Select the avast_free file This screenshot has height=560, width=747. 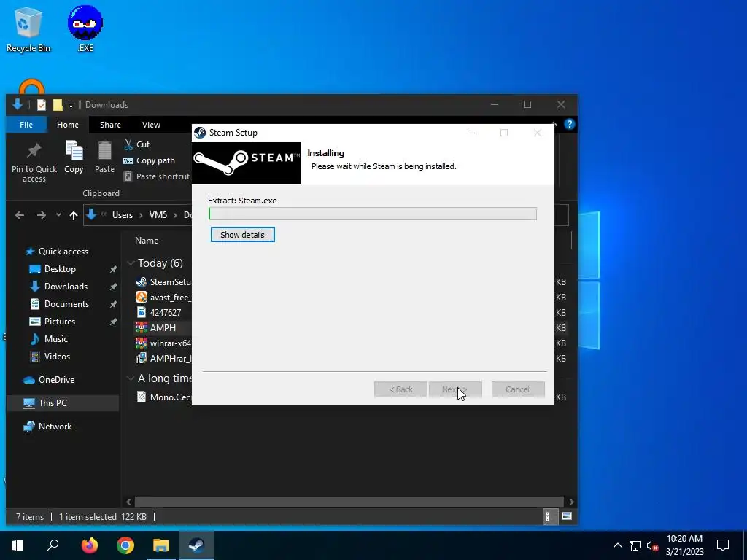[x=163, y=297]
